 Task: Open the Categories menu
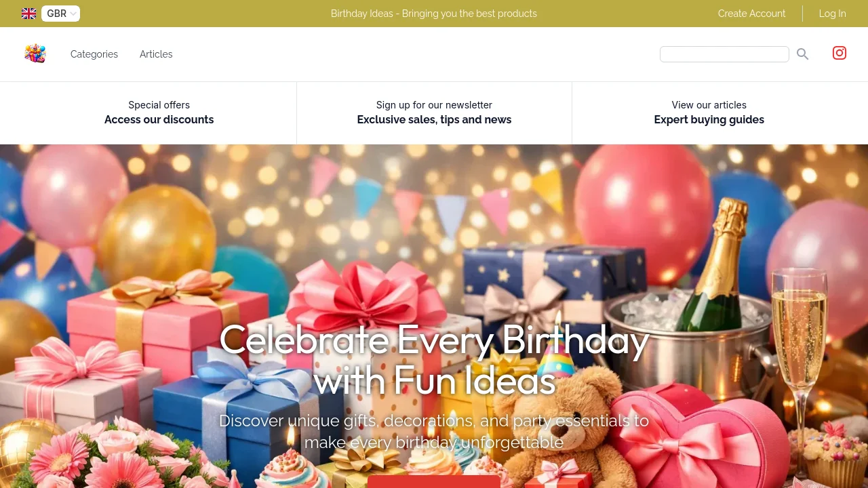[94, 54]
